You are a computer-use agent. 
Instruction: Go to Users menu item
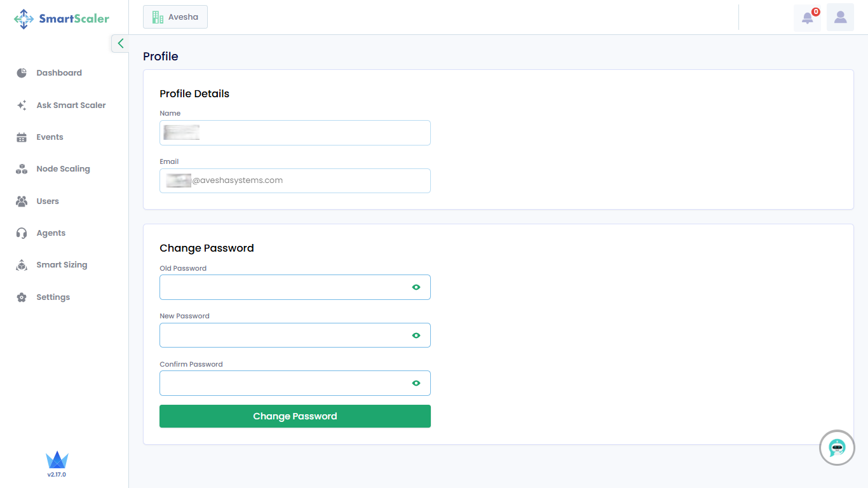[x=48, y=201]
